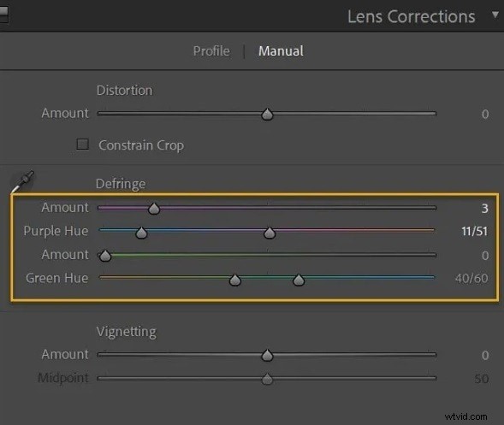Click the Green Hue value 40/60
Screen dimensions: 504x425
tap(471, 279)
